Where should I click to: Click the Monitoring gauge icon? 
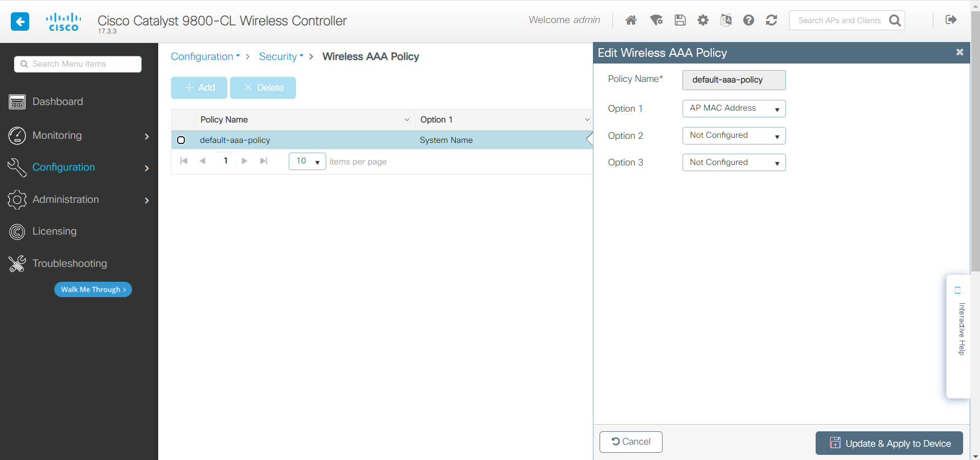pos(17,136)
